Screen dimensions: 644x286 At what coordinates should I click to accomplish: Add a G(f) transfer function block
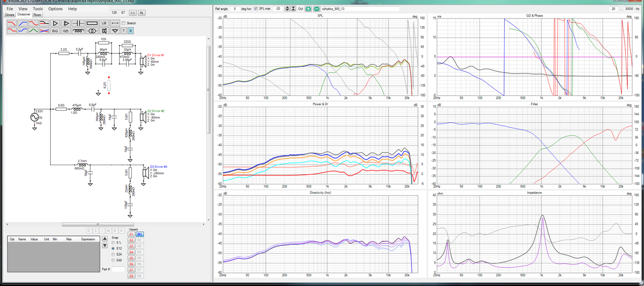click(66, 31)
